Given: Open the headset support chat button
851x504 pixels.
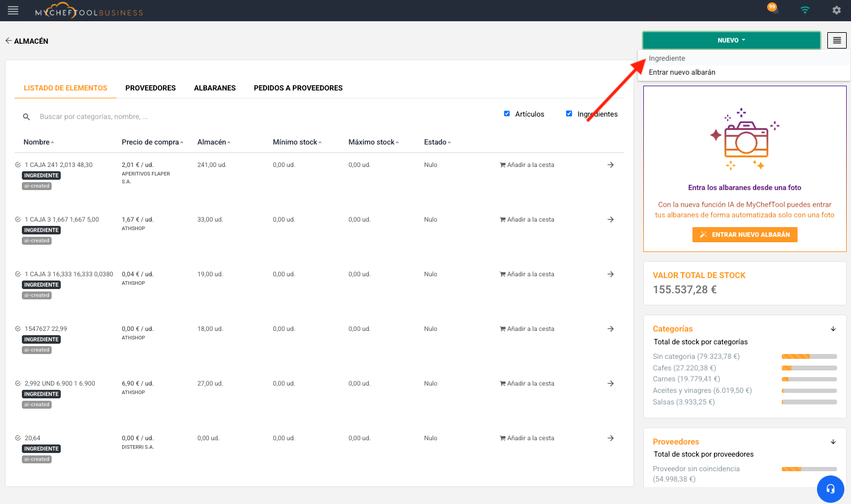Looking at the screenshot, I should tap(830, 489).
